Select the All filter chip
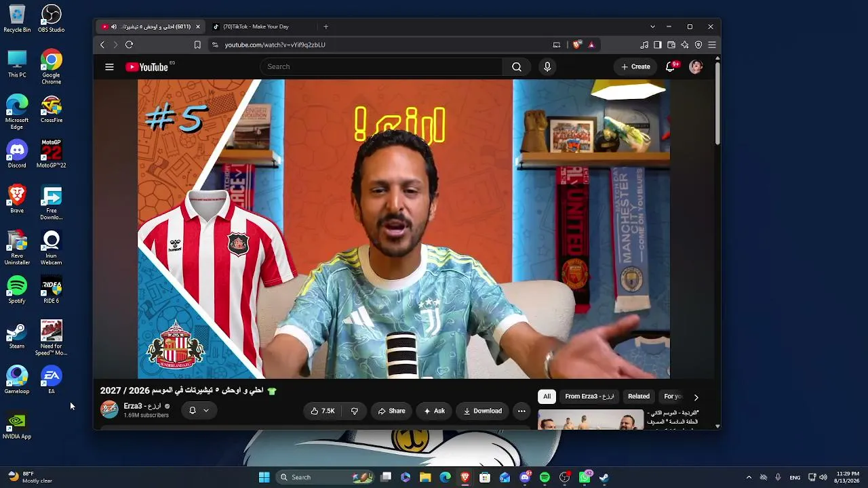 coord(547,396)
